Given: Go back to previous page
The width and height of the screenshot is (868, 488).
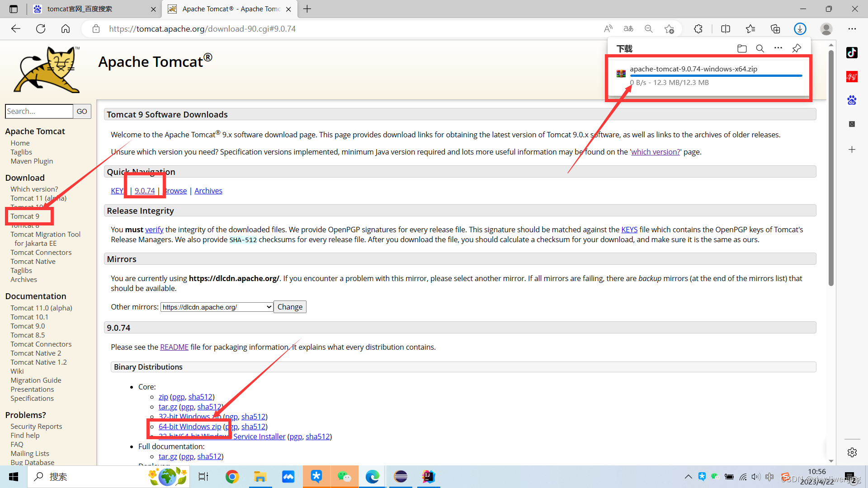Looking at the screenshot, I should [16, 28].
